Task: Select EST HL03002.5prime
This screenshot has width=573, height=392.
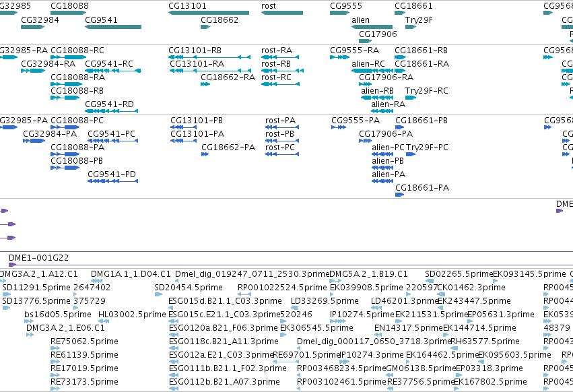Action: 132,315
